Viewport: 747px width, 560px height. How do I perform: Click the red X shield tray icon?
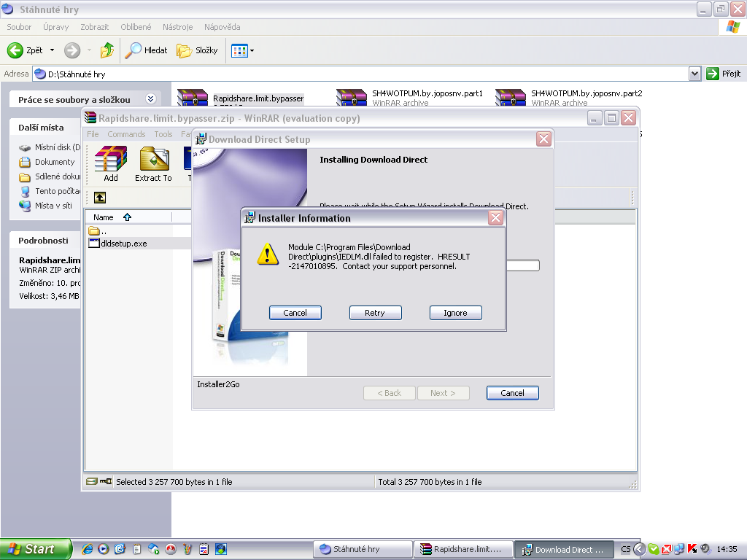666,549
